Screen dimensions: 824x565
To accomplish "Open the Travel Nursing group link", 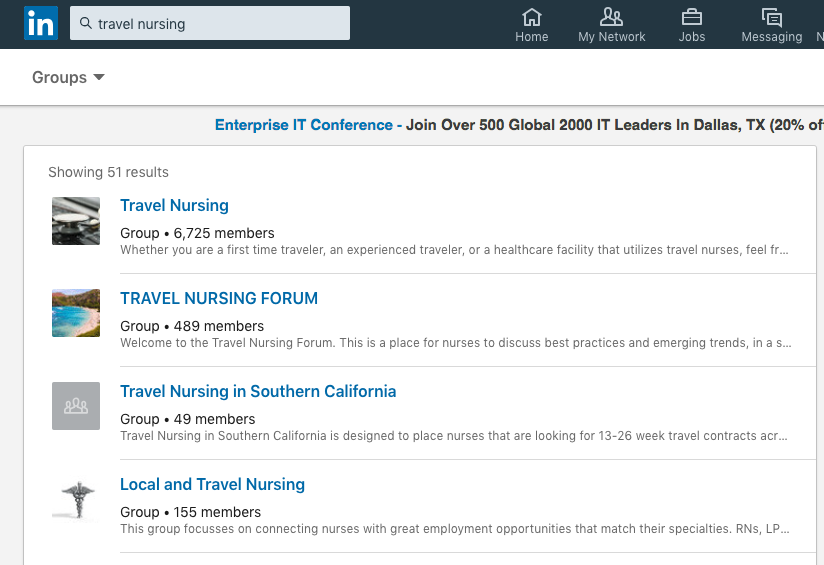I will tap(174, 205).
